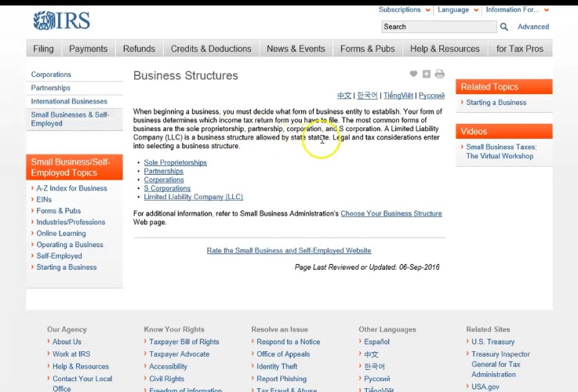Viewport: 578px width, 392px height.
Task: Open Contact Your Local Office link
Action: [x=82, y=383]
